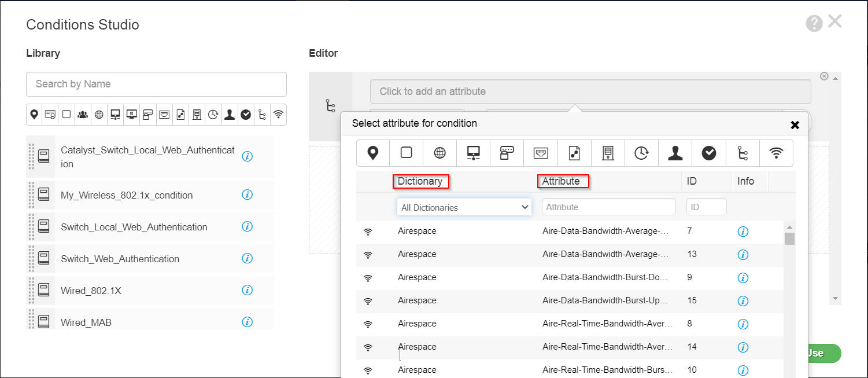The width and height of the screenshot is (868, 378).
Task: Select the Wi-Fi filter in the attribute dialog
Action: pos(776,153)
